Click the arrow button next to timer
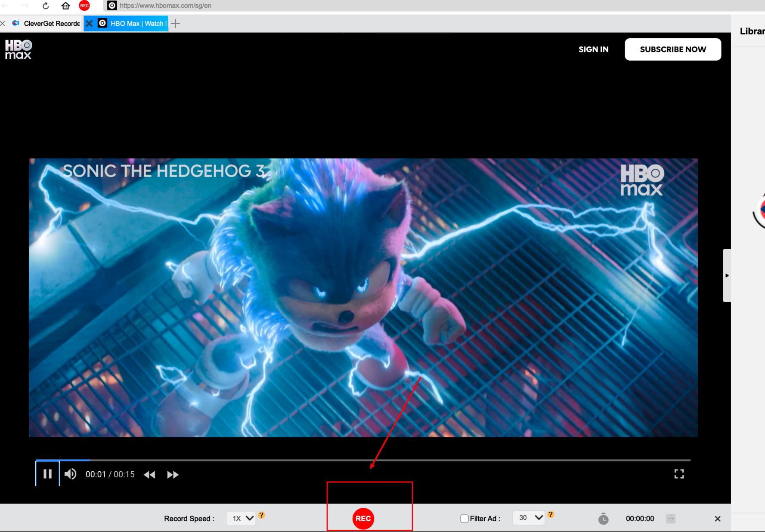 670,519
